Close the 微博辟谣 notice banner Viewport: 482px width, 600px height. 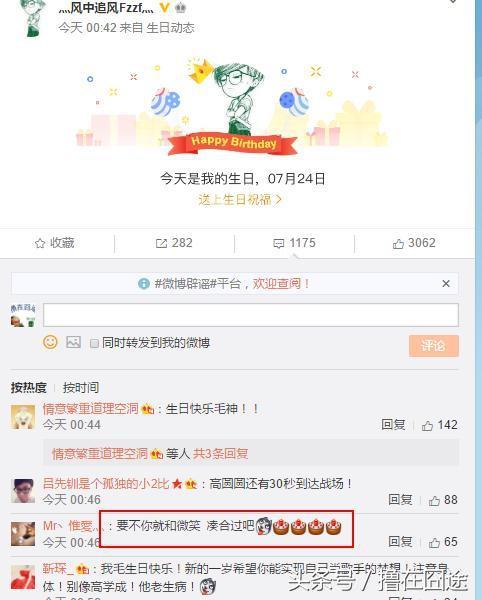(446, 284)
